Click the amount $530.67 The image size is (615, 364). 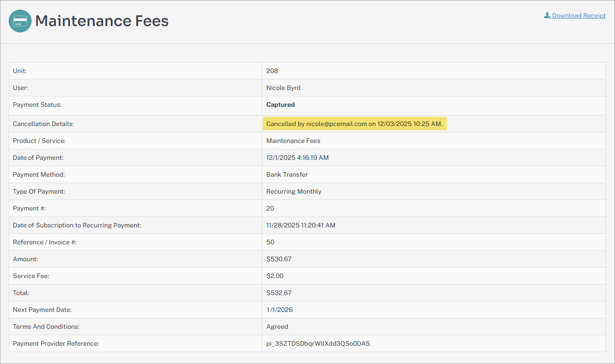click(279, 259)
